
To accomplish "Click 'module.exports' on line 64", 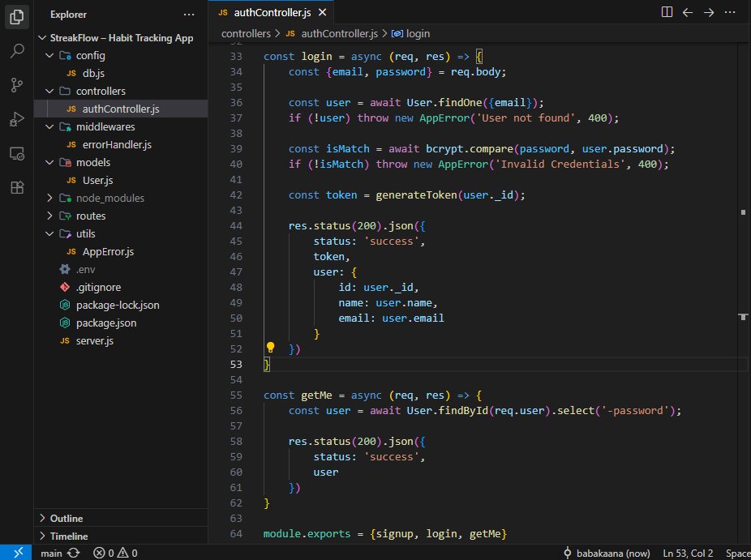I will (x=307, y=534).
